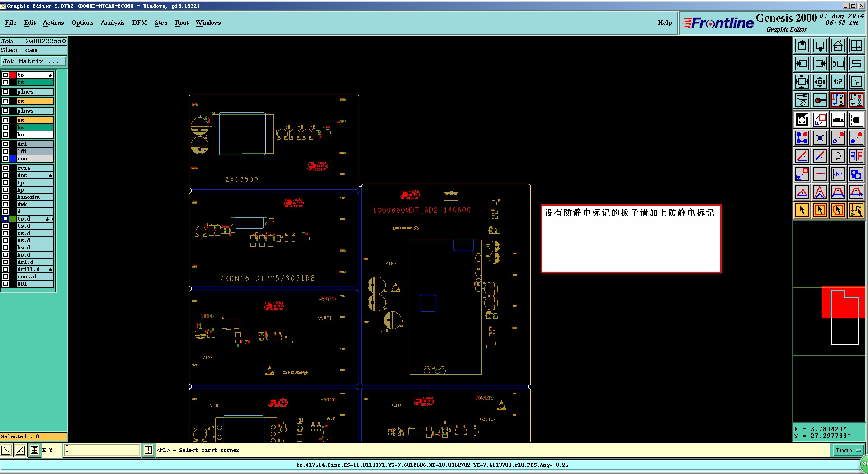Open the Inch units dropdown
Screen dimensions: 868x474
click(848, 450)
